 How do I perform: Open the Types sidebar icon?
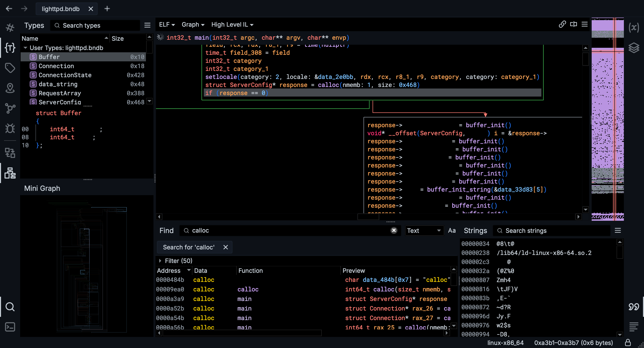(10, 48)
